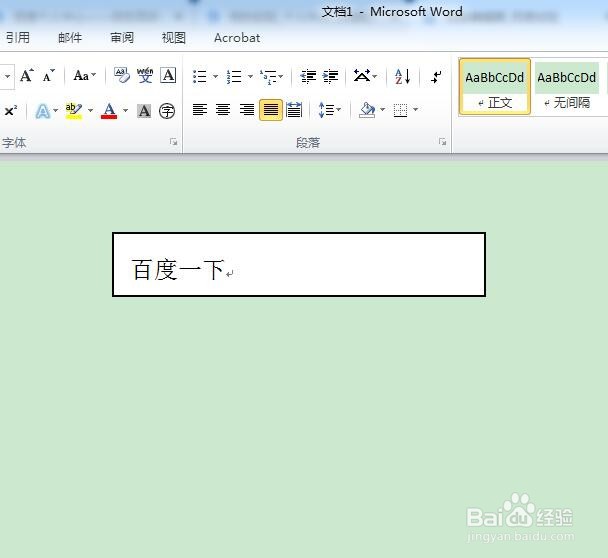This screenshot has width=608, height=558.
Task: Center the text
Action: (x=223, y=110)
